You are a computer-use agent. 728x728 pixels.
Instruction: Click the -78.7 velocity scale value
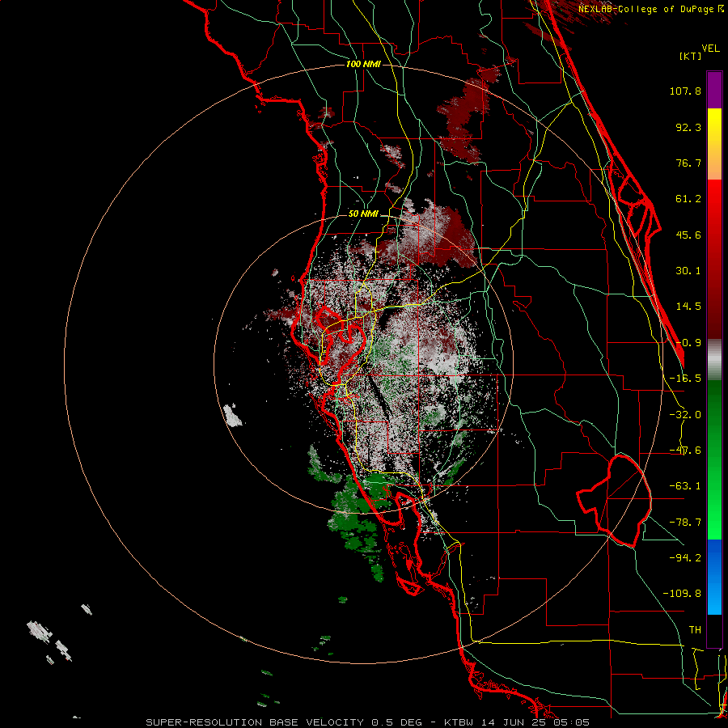pos(685,523)
